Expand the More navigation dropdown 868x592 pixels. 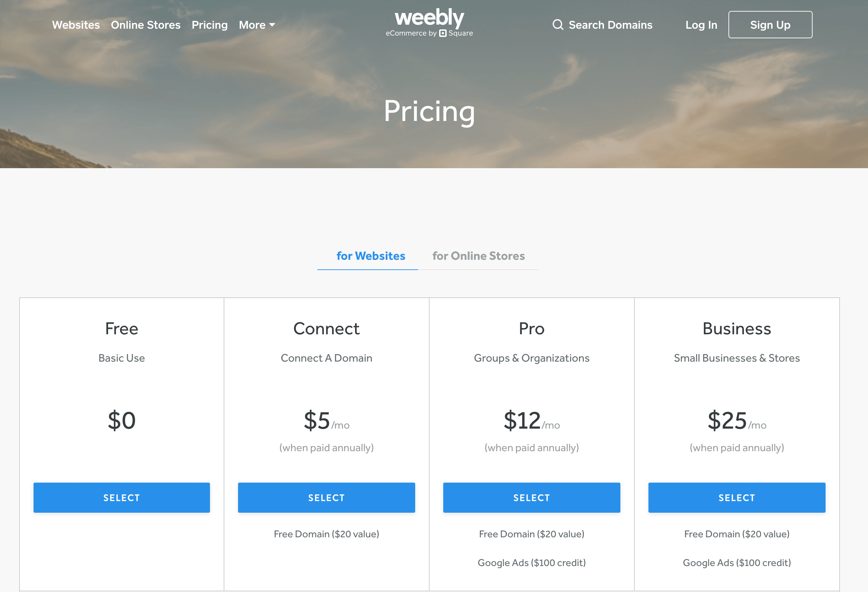tap(257, 24)
